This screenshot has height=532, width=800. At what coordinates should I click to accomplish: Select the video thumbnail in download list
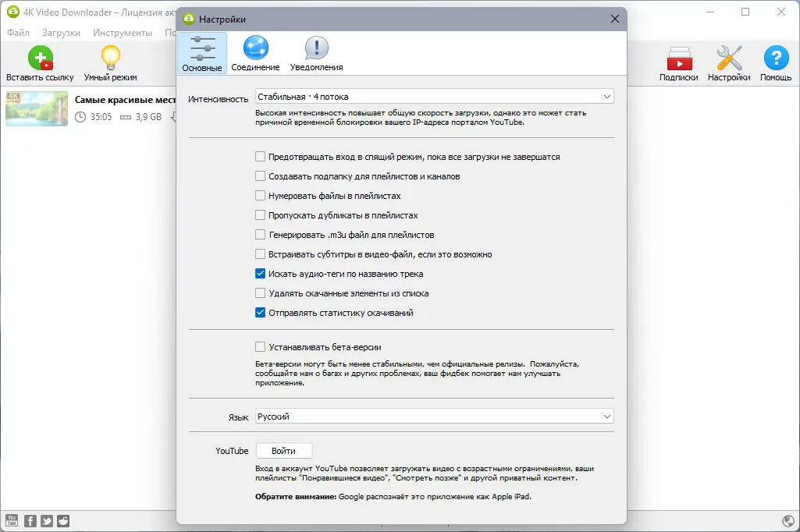(37, 108)
